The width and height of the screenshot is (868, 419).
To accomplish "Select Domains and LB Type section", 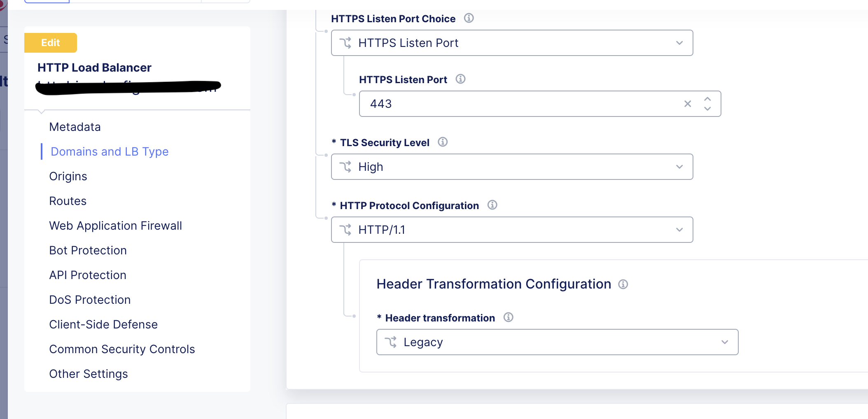I will click(110, 151).
